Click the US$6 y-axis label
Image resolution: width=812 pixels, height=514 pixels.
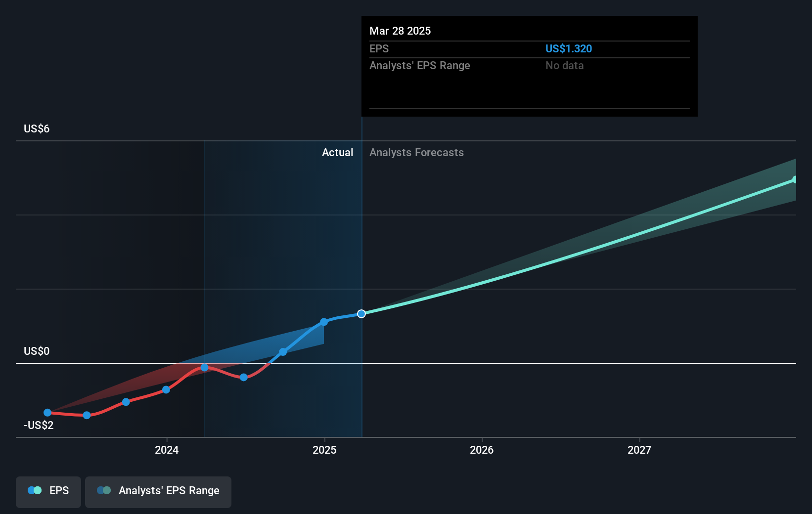[37, 129]
